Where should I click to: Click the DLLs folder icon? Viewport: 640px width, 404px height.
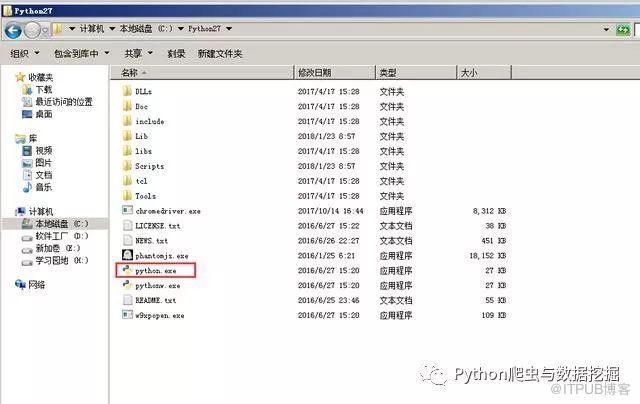(x=127, y=91)
